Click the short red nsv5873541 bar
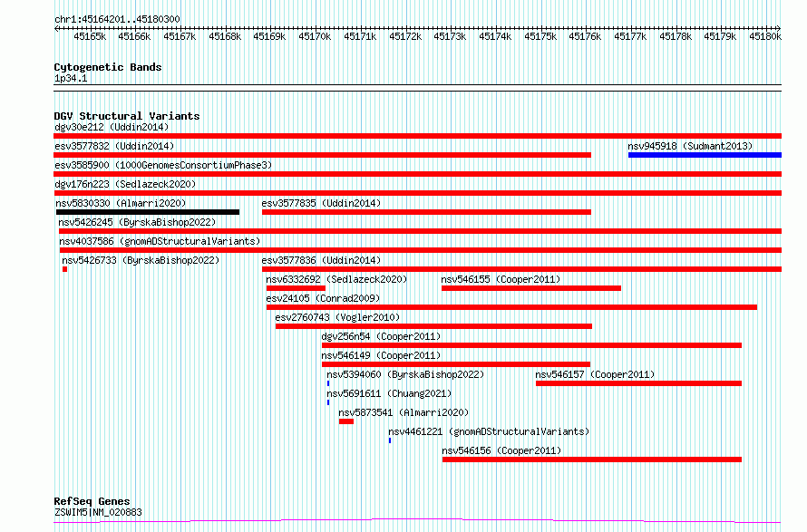The image size is (807, 532). point(346,421)
